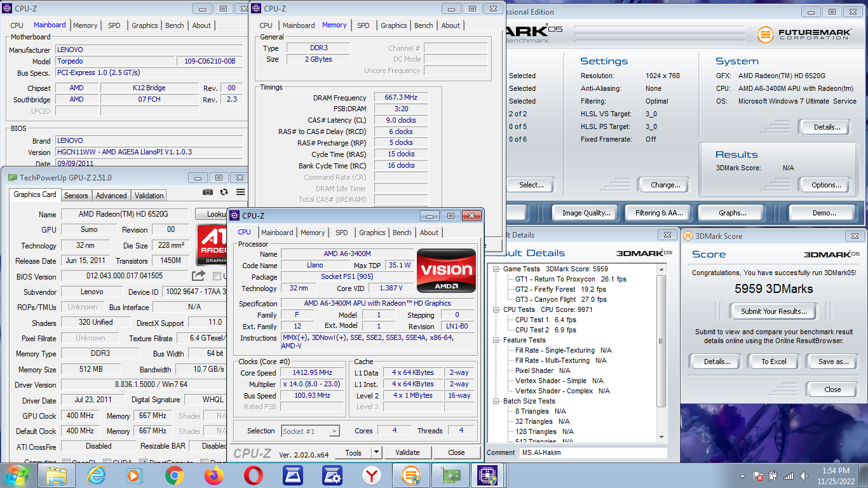Click Save as in the 3DMark Score dialog
The image size is (868, 488).
point(833,362)
